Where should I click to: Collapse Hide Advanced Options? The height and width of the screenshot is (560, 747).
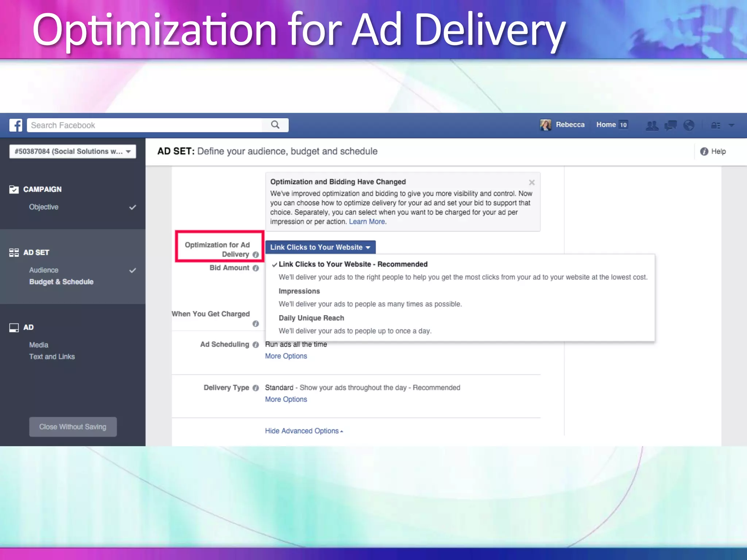pos(304,431)
